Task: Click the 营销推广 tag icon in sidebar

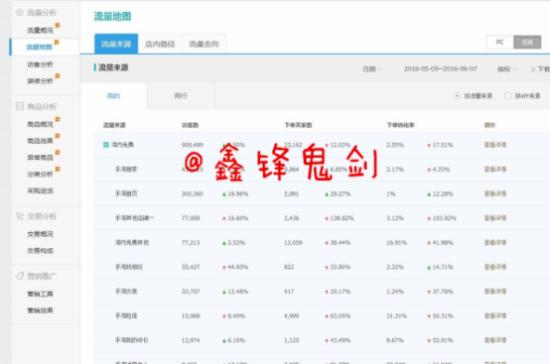Action: (20, 276)
